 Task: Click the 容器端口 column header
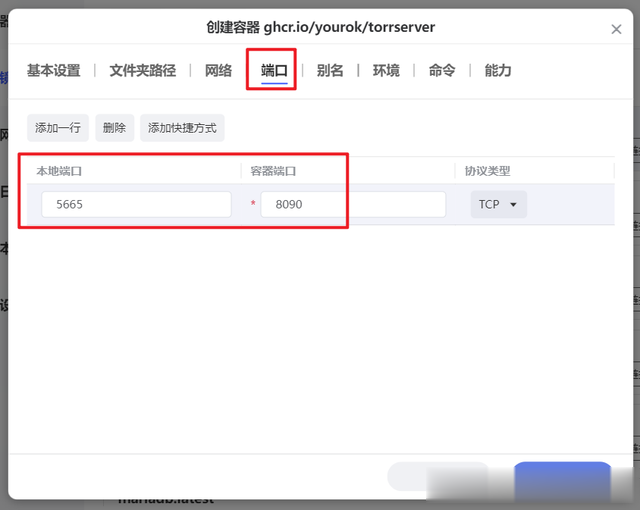coord(273,171)
